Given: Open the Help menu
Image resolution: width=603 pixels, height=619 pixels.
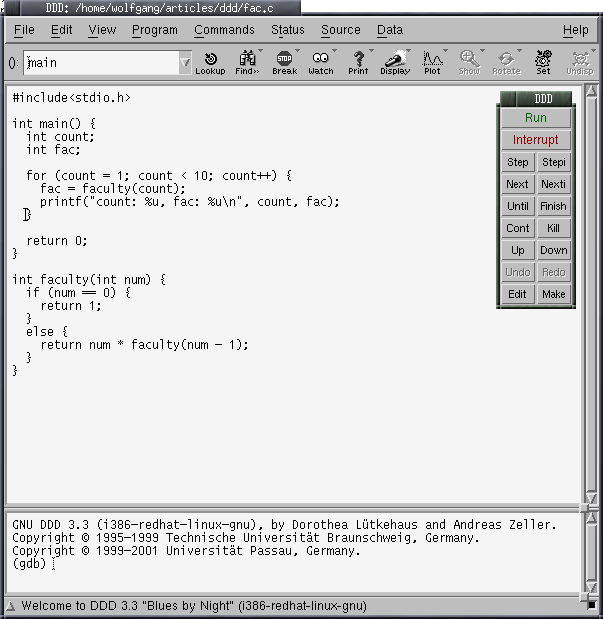Looking at the screenshot, I should tap(576, 30).
